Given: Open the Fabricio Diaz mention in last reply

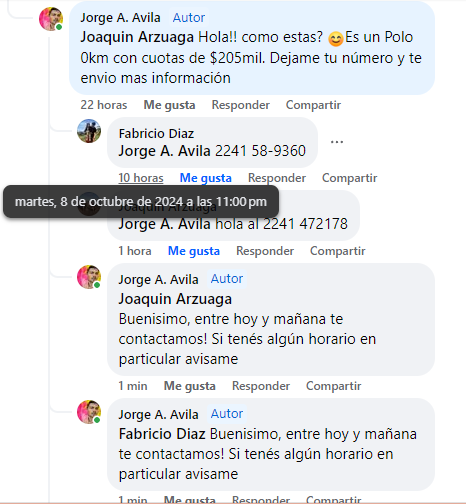Looking at the screenshot, I should (x=162, y=434).
